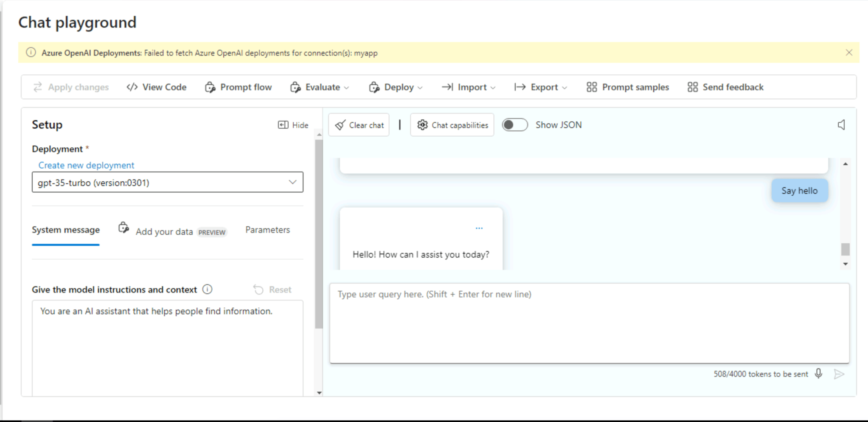Click Send feedback
This screenshot has height=422, width=868.
[725, 87]
